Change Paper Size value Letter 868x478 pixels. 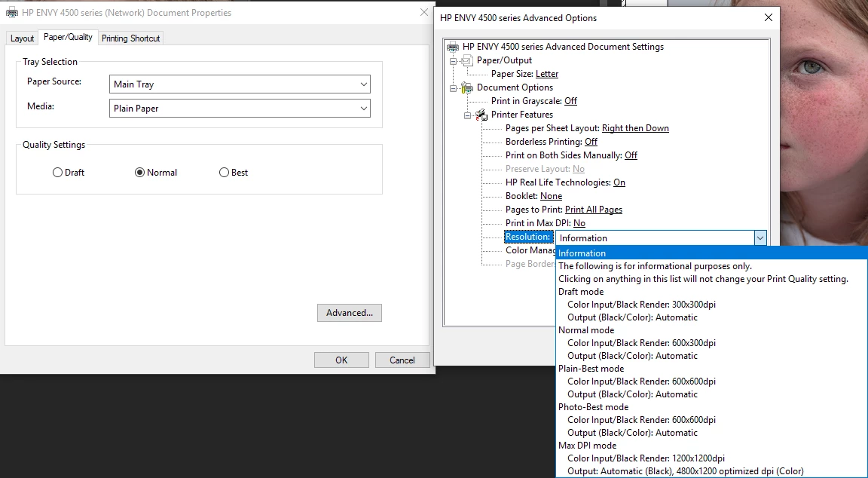(547, 74)
